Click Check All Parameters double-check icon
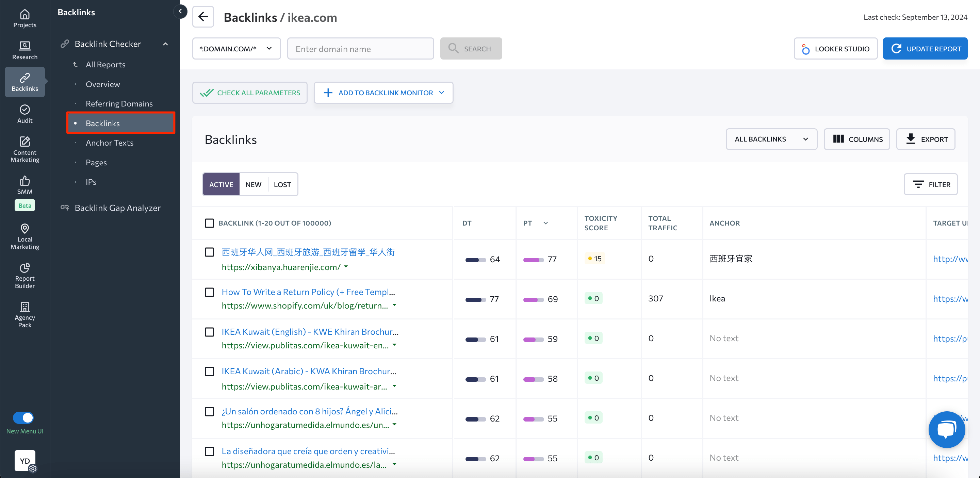Screen dimensions: 980x478 pos(207,93)
